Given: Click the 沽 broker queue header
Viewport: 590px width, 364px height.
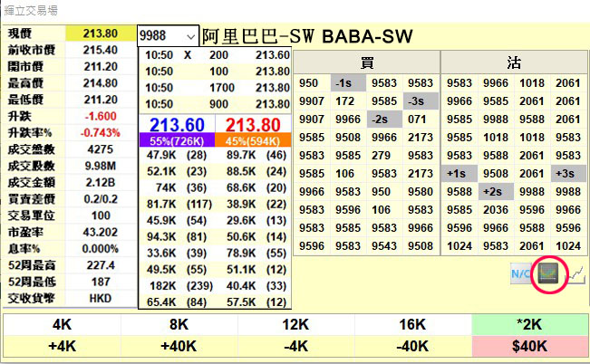Looking at the screenshot, I should click(x=514, y=62).
